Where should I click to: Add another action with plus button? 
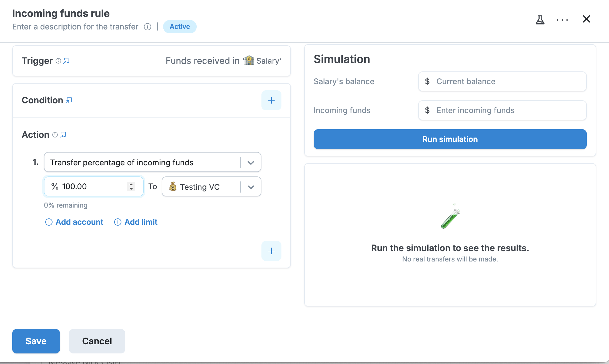[x=271, y=251]
